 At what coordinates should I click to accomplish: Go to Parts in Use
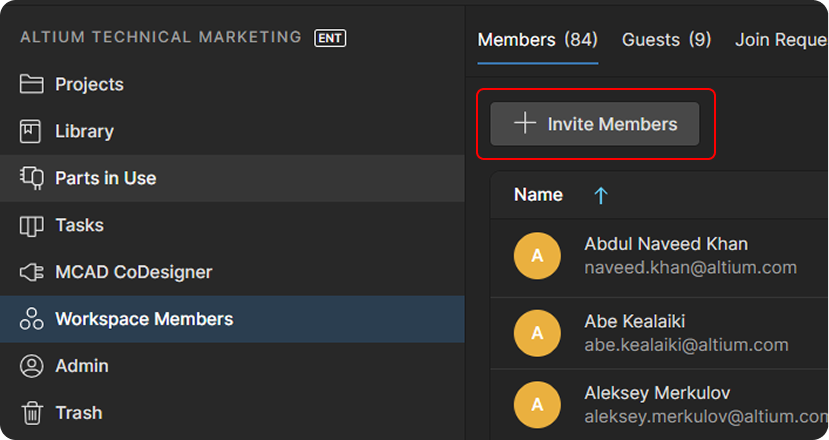232,178
